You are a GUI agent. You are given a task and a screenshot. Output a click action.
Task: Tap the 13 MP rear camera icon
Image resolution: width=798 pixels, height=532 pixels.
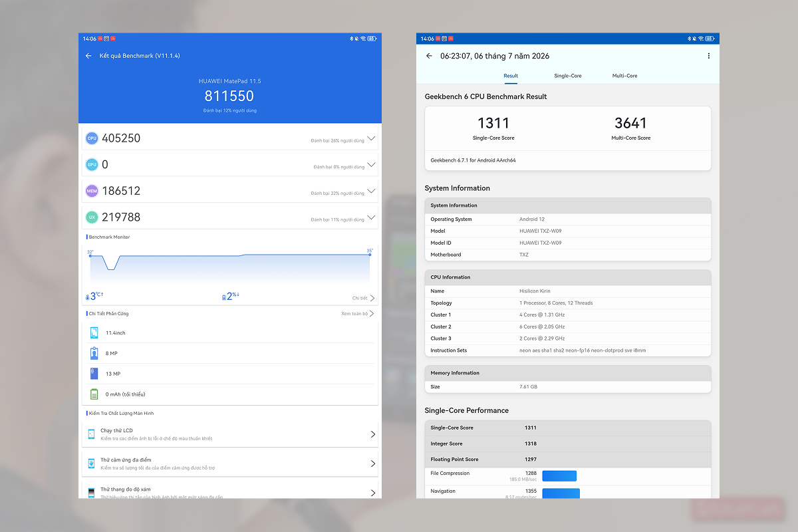pyautogui.click(x=94, y=374)
